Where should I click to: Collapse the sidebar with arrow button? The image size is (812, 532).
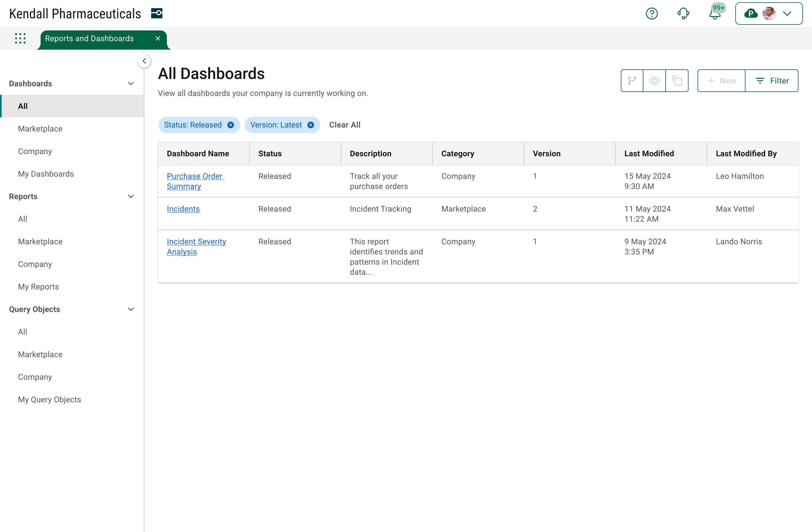pyautogui.click(x=144, y=61)
